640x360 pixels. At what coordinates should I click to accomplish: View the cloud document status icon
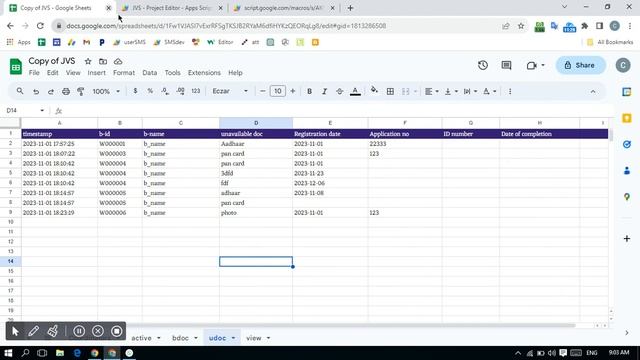(x=118, y=61)
